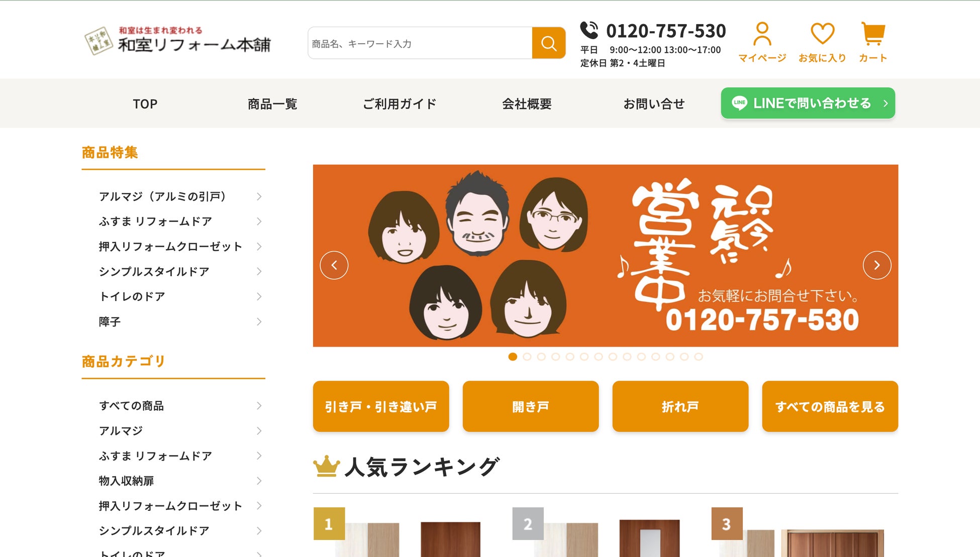Screen dimensions: 980x557
Task: Open 商品一覧 navigation menu item
Action: (x=272, y=104)
